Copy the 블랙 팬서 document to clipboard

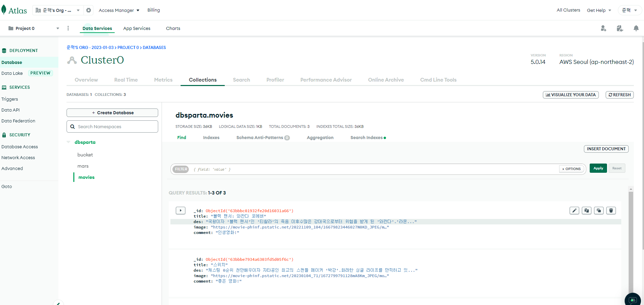click(587, 210)
